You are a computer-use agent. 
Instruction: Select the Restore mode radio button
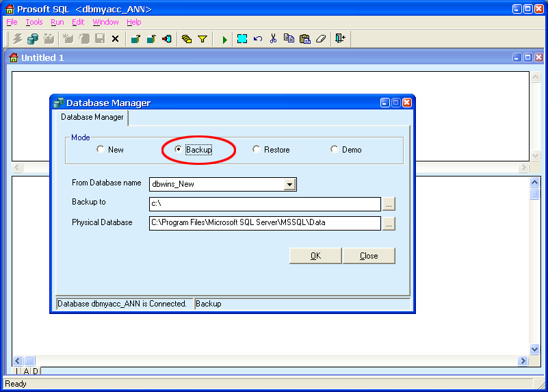pos(257,149)
